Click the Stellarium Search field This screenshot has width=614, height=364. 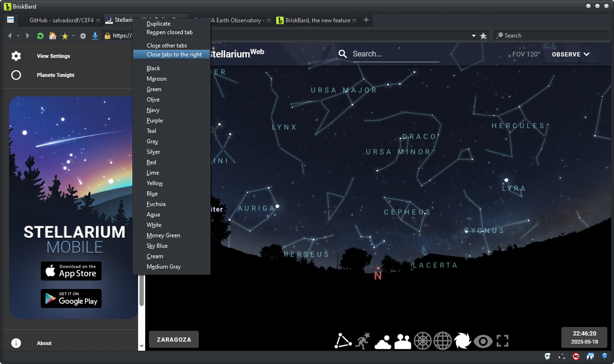(x=396, y=54)
